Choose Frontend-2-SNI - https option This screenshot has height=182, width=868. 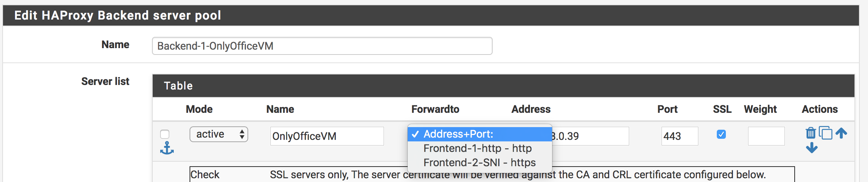point(480,163)
